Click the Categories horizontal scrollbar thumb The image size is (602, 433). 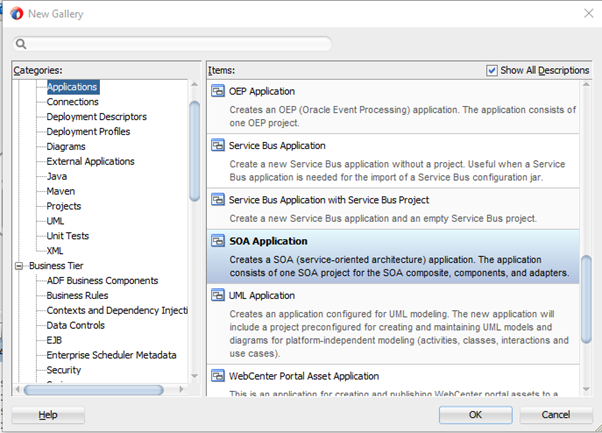(93, 390)
